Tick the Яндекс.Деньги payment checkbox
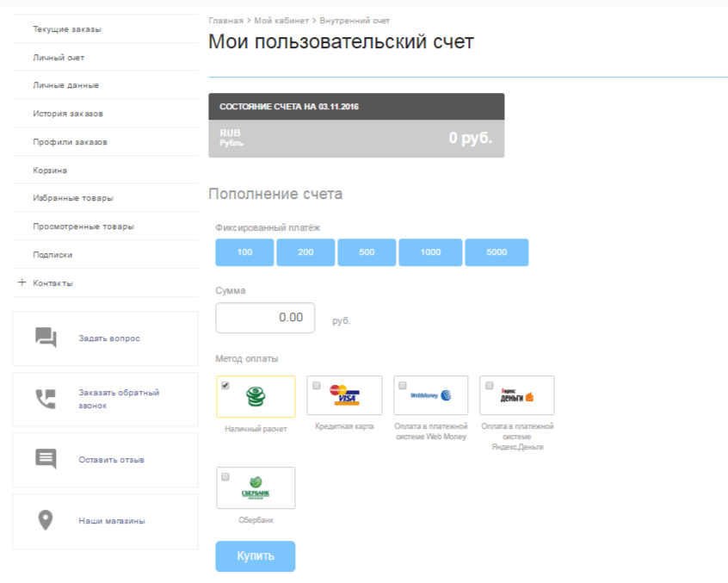Image resolution: width=728 pixels, height=583 pixels. (x=488, y=386)
